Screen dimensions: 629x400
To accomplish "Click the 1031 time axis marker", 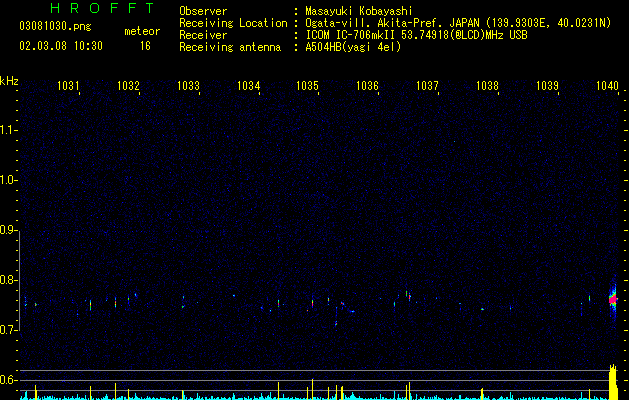I will 68,85.
